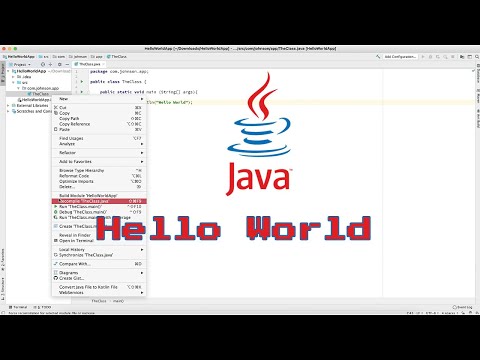Select Recompile 'TheClass.java'

coord(99,201)
